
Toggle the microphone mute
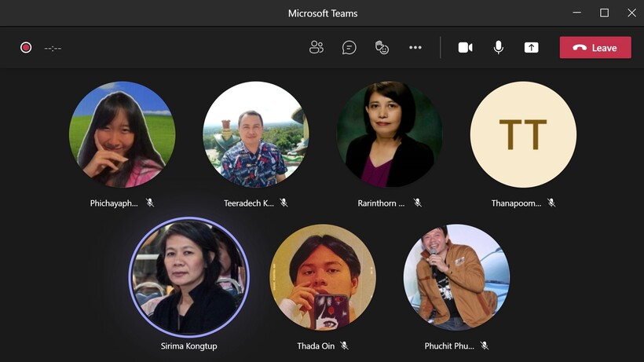coord(498,48)
